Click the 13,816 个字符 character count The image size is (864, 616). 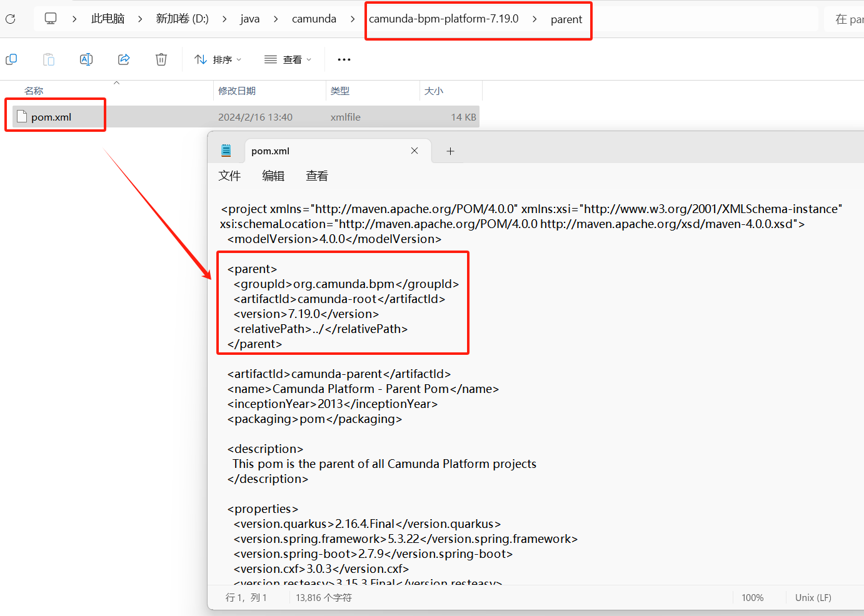point(324,597)
